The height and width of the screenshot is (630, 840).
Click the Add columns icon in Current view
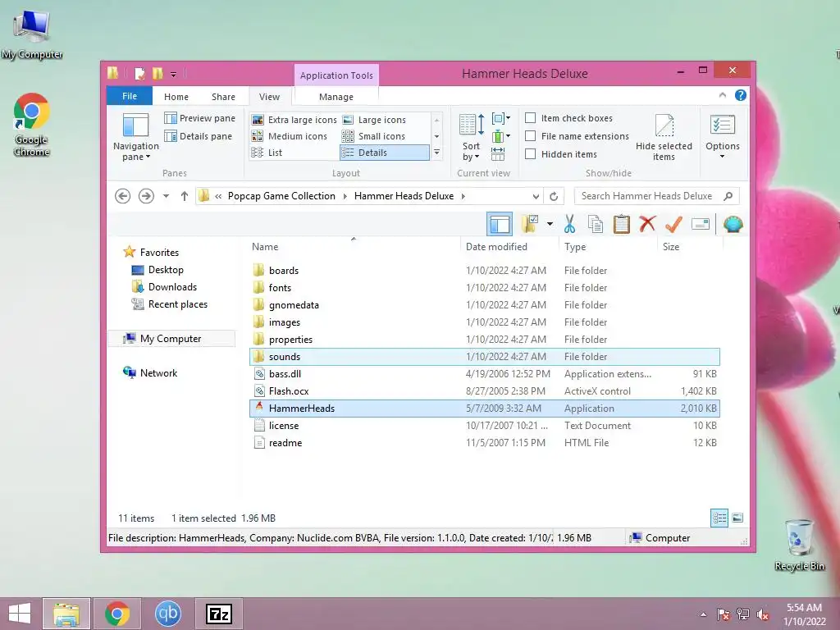500,136
